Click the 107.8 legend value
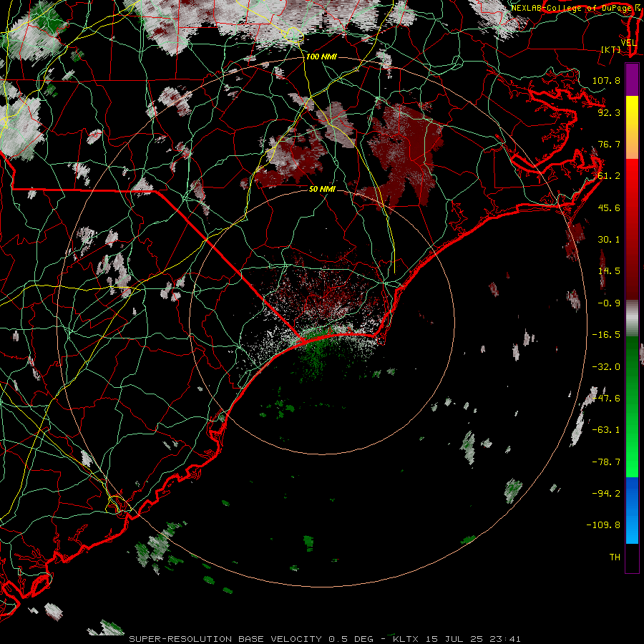 pos(606,80)
